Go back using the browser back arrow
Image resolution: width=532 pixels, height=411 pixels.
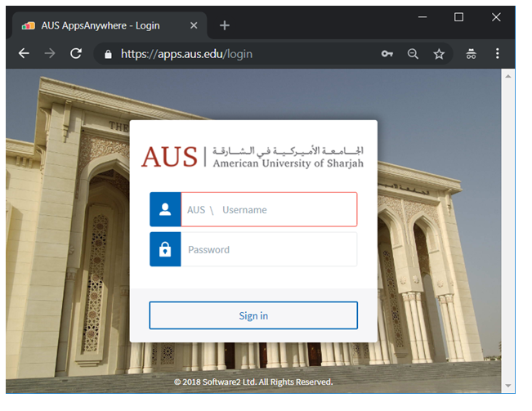[24, 53]
